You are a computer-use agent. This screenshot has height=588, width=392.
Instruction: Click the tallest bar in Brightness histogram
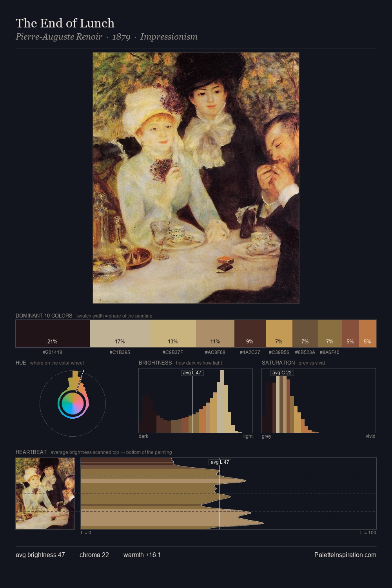click(x=222, y=401)
